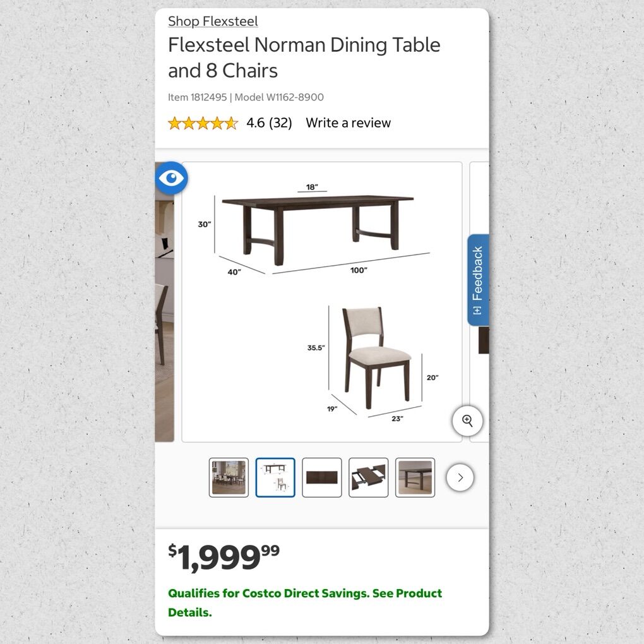Show the next carousel image on the right
The height and width of the screenshot is (644, 644).
(x=479, y=302)
